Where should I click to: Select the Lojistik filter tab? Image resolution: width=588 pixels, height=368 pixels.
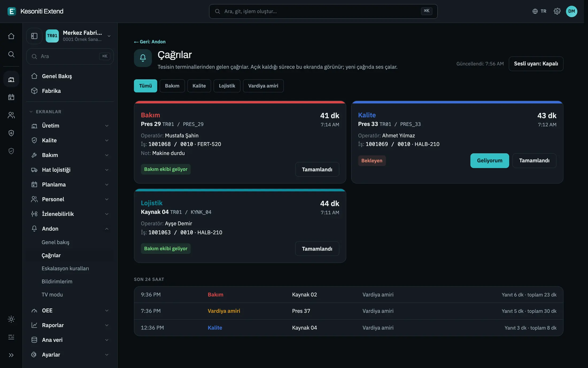tap(227, 86)
